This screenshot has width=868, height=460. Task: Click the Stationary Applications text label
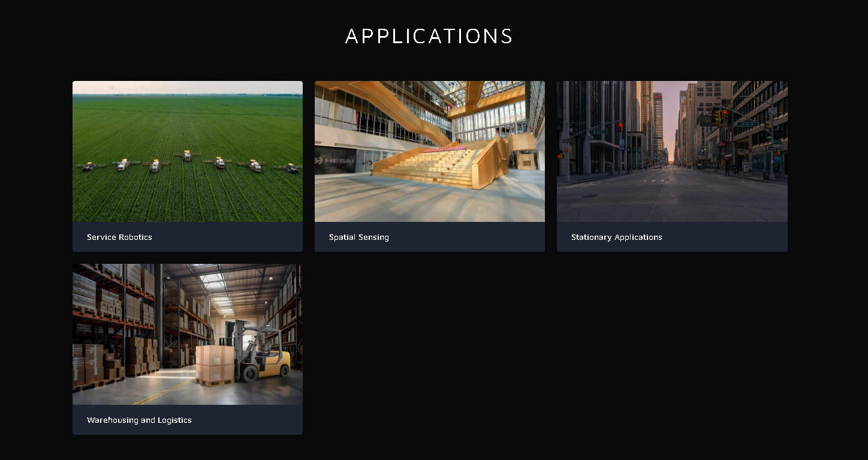pyautogui.click(x=617, y=237)
